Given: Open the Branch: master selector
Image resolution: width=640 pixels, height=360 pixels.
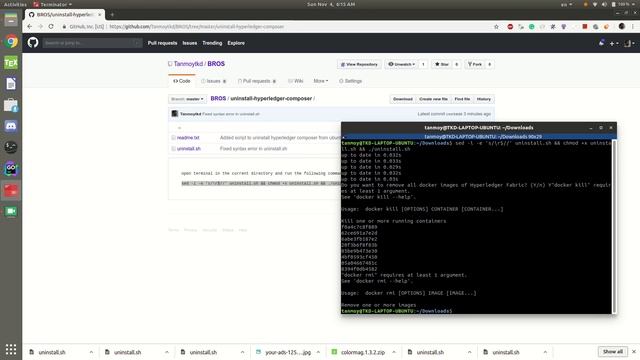Looking at the screenshot, I should [187, 99].
